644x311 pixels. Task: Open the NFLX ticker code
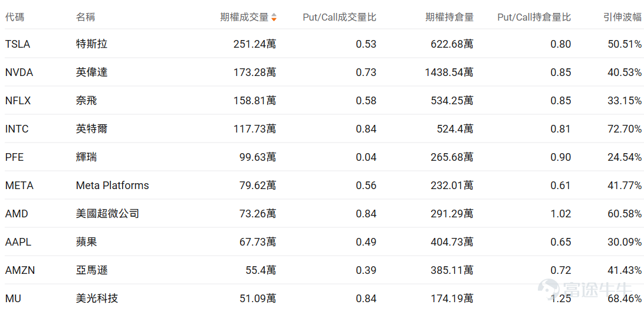click(x=18, y=101)
